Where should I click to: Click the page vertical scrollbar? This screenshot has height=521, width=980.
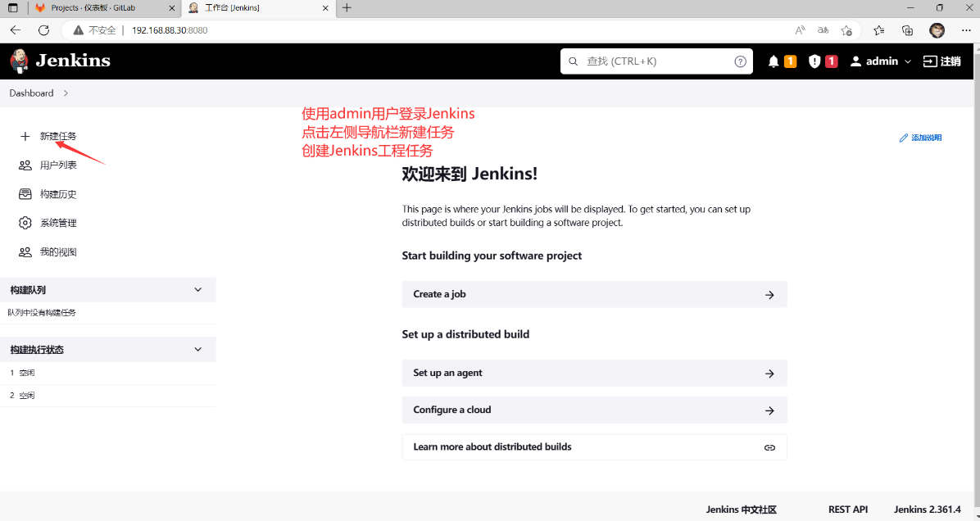(976, 281)
